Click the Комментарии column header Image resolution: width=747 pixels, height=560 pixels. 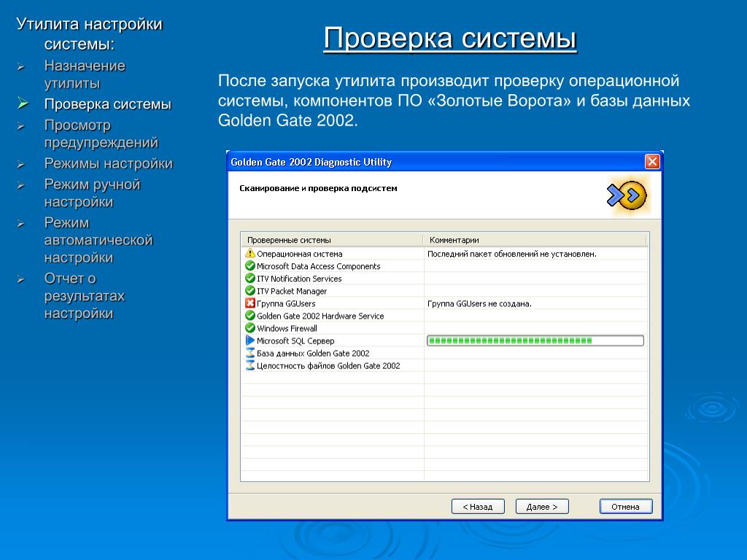click(x=535, y=240)
